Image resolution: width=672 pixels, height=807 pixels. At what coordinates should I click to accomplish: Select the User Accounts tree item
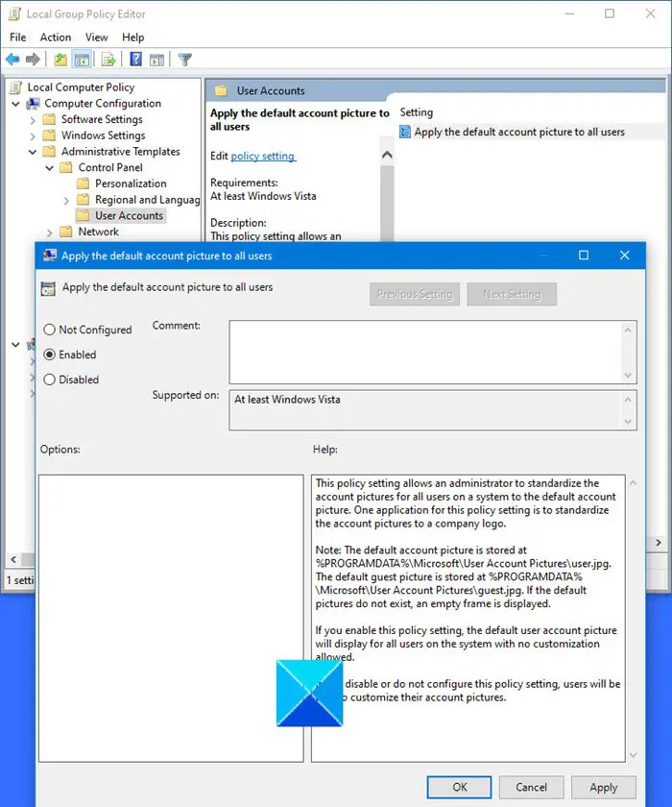(129, 215)
